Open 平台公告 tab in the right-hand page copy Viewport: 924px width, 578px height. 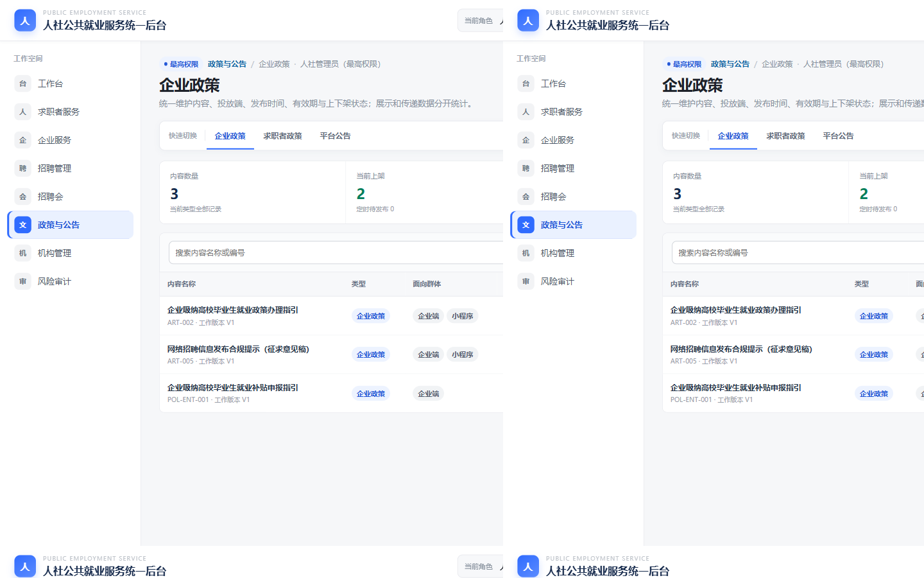click(x=838, y=136)
